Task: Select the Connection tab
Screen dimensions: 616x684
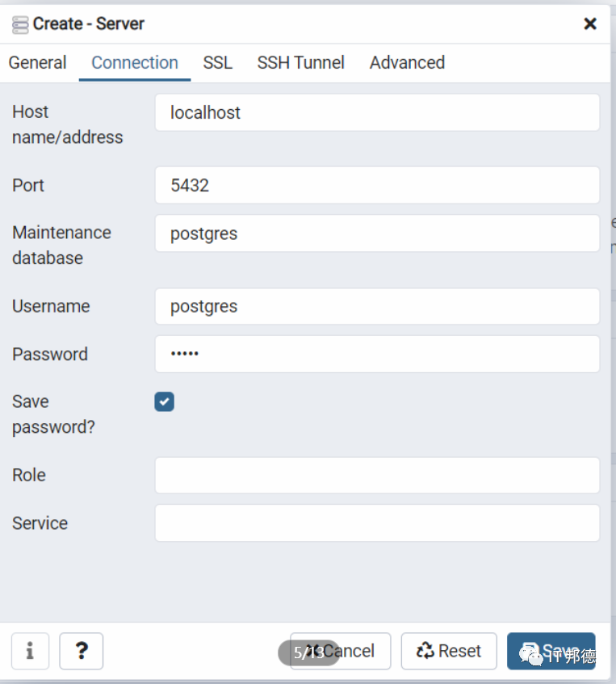Action: (135, 63)
